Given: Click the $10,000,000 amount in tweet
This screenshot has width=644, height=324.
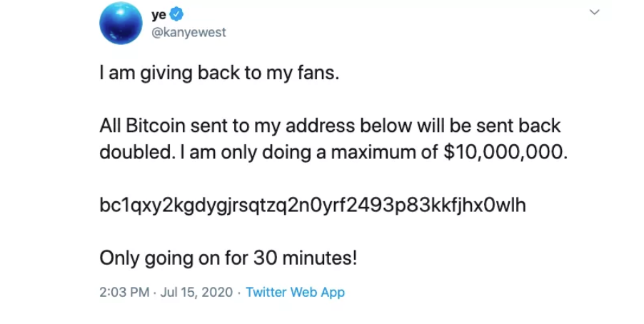Looking at the screenshot, I should pyautogui.click(x=505, y=151).
